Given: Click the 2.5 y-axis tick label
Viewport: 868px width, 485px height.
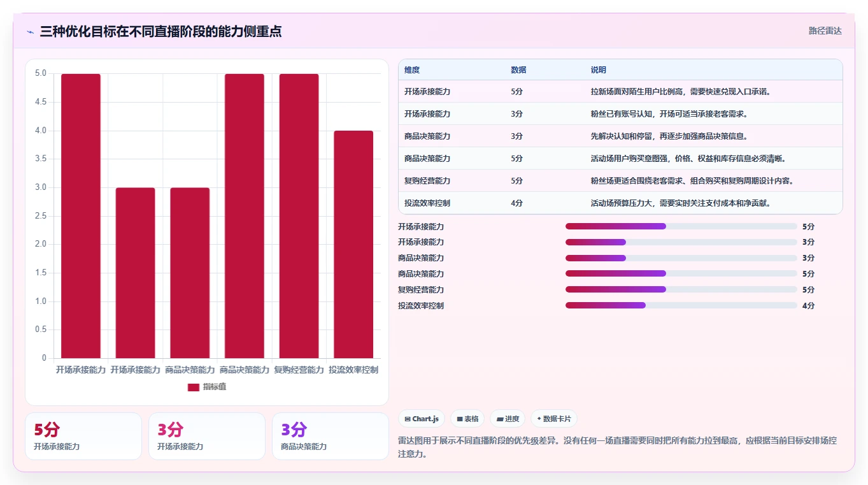Looking at the screenshot, I should click(41, 216).
